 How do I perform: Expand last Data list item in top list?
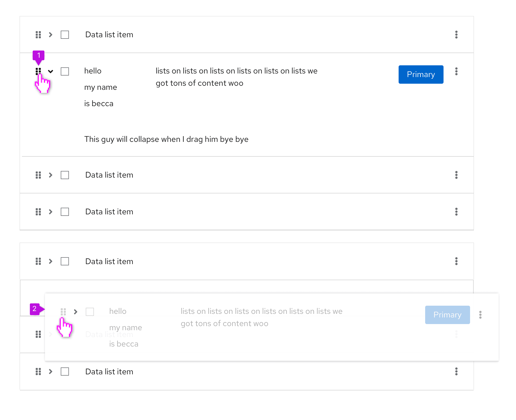click(x=51, y=212)
